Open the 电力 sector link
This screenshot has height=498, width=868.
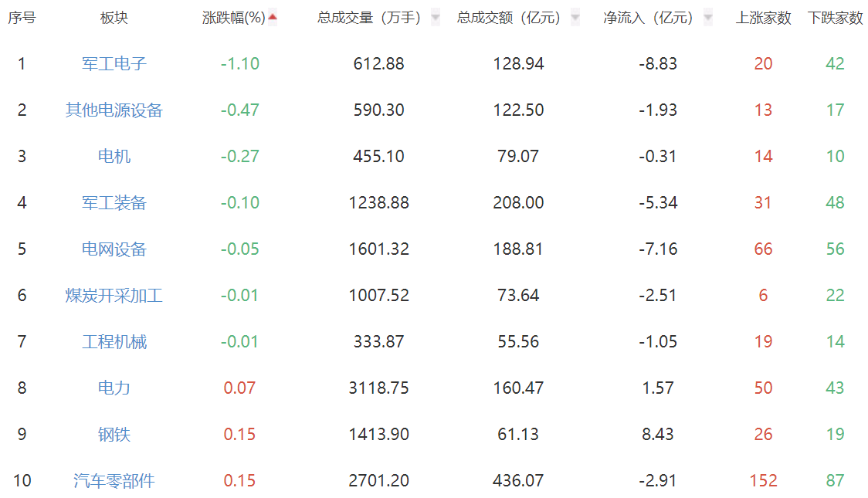point(114,388)
